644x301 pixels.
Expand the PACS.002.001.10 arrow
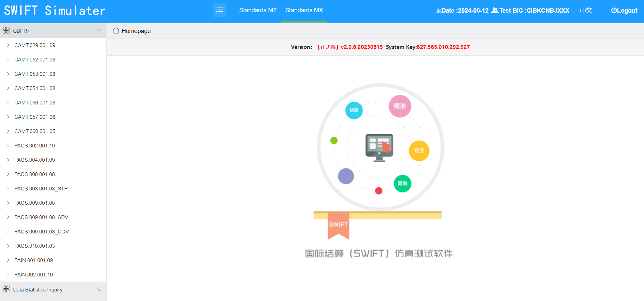point(8,145)
